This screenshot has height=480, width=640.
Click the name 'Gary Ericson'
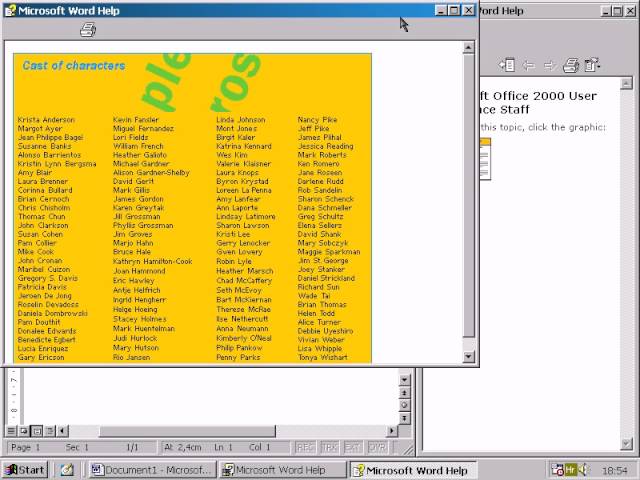(x=41, y=357)
